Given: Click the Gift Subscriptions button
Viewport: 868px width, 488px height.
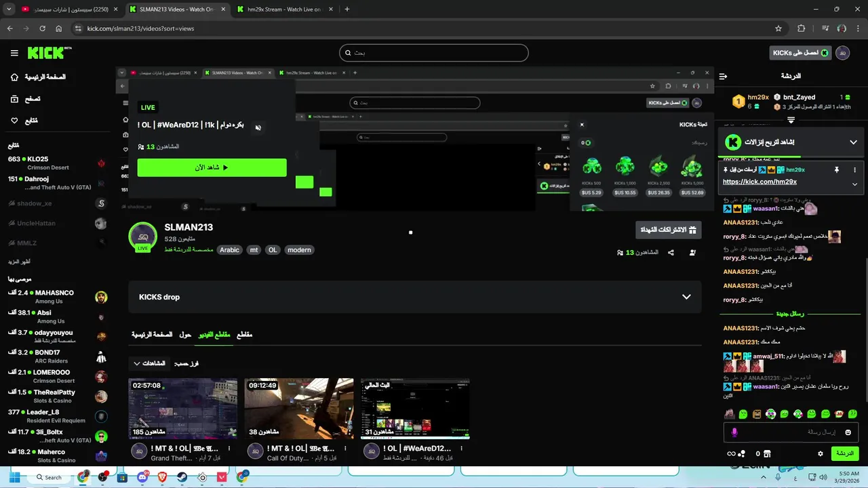Looking at the screenshot, I should pyautogui.click(x=668, y=230).
